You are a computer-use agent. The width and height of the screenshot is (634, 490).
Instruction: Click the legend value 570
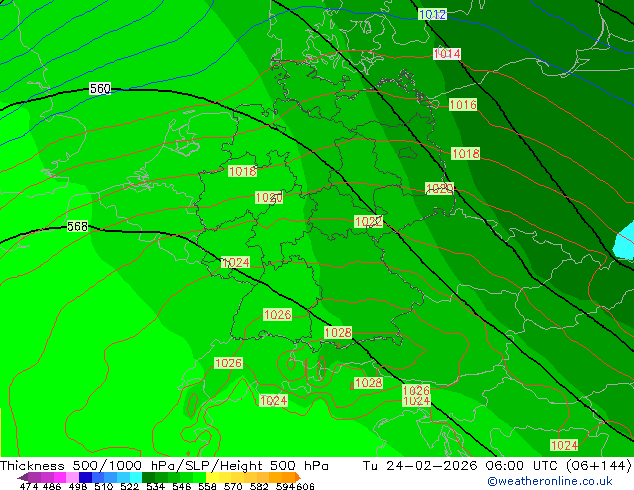(x=233, y=486)
